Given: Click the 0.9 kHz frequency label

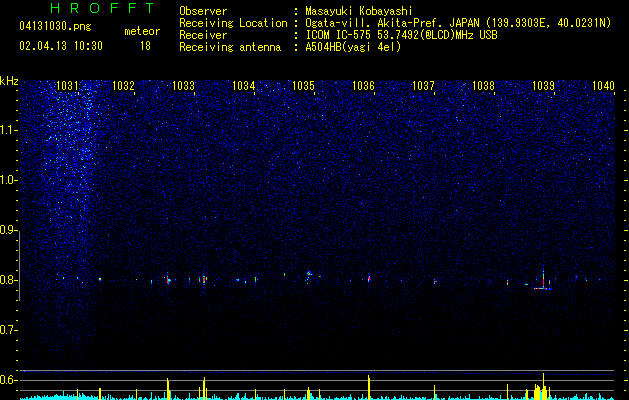Looking at the screenshot, I should click(9, 230).
